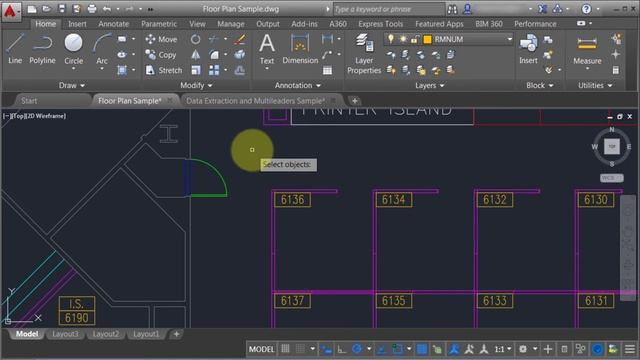The width and height of the screenshot is (640, 360).
Task: Click the Measure tool
Action: [587, 50]
